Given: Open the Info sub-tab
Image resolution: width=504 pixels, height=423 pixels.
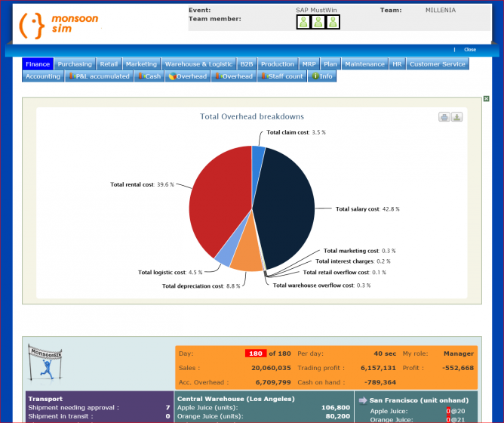Looking at the screenshot, I should click(x=322, y=76).
